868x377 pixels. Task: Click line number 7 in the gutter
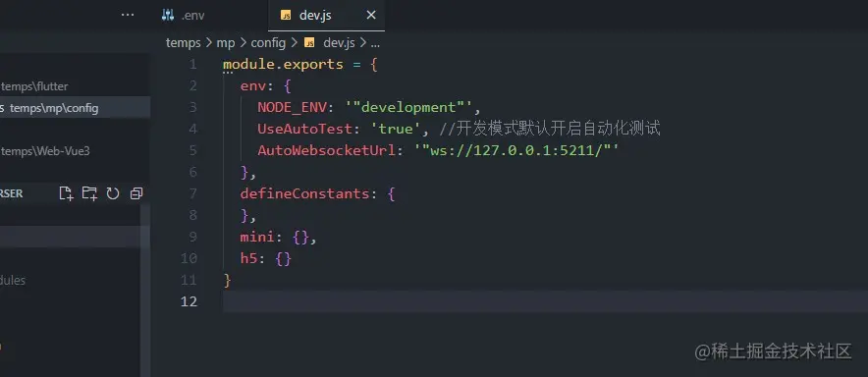click(192, 193)
